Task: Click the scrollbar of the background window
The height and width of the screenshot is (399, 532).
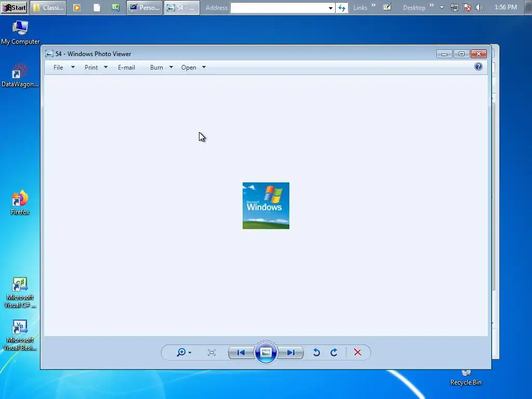Action: [x=494, y=197]
